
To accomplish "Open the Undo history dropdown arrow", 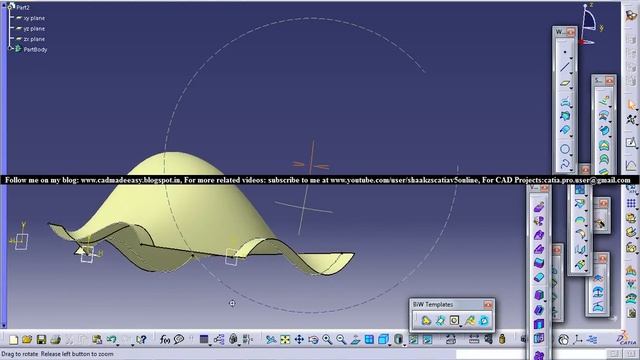I will tap(118, 345).
